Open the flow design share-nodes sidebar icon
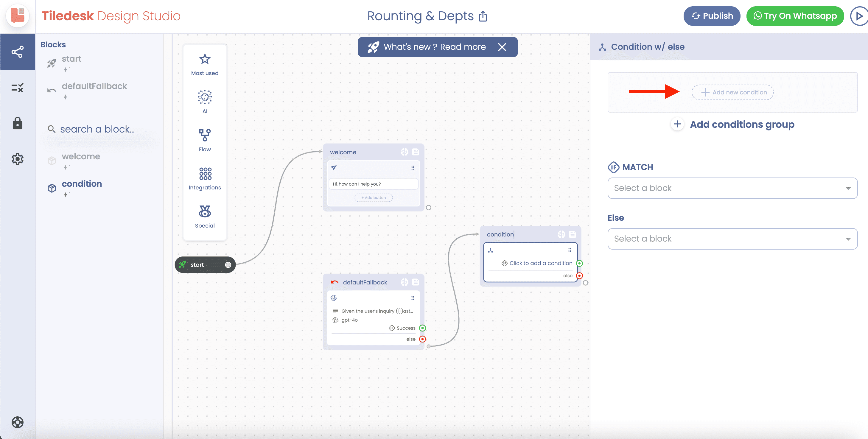The width and height of the screenshot is (868, 439). click(x=18, y=52)
